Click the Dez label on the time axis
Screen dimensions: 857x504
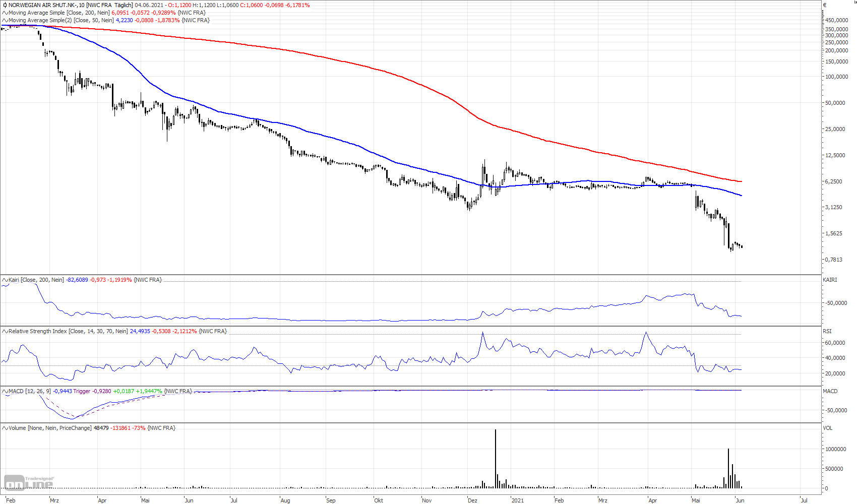(x=472, y=500)
